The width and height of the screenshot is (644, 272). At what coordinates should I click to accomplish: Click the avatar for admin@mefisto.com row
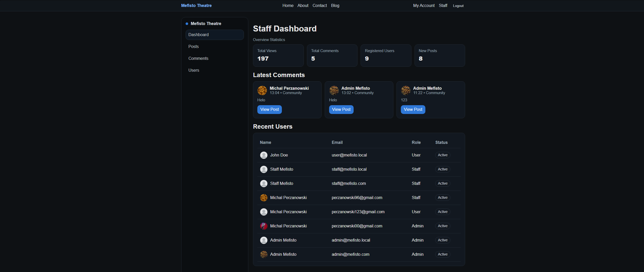[x=264, y=254]
